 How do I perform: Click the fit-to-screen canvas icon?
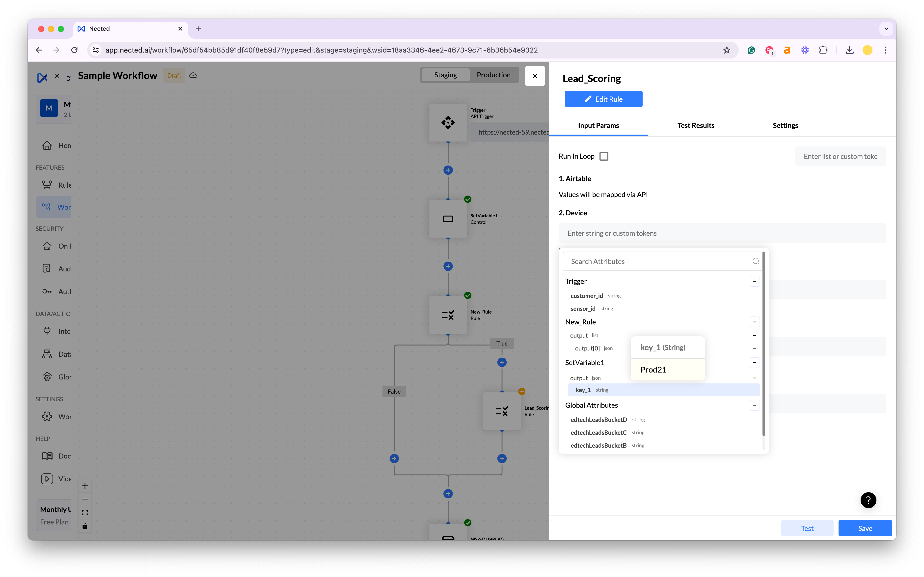point(85,513)
